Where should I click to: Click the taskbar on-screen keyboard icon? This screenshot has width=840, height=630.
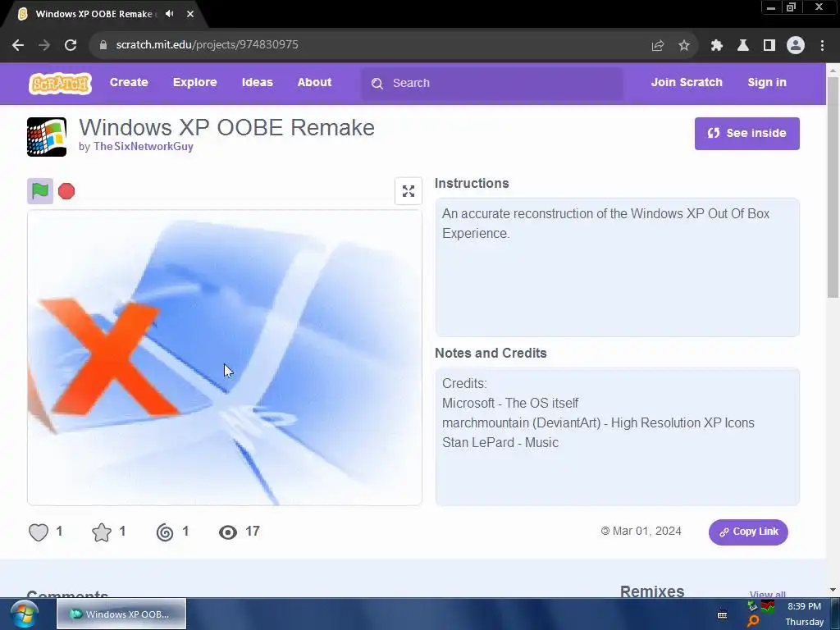(x=722, y=615)
